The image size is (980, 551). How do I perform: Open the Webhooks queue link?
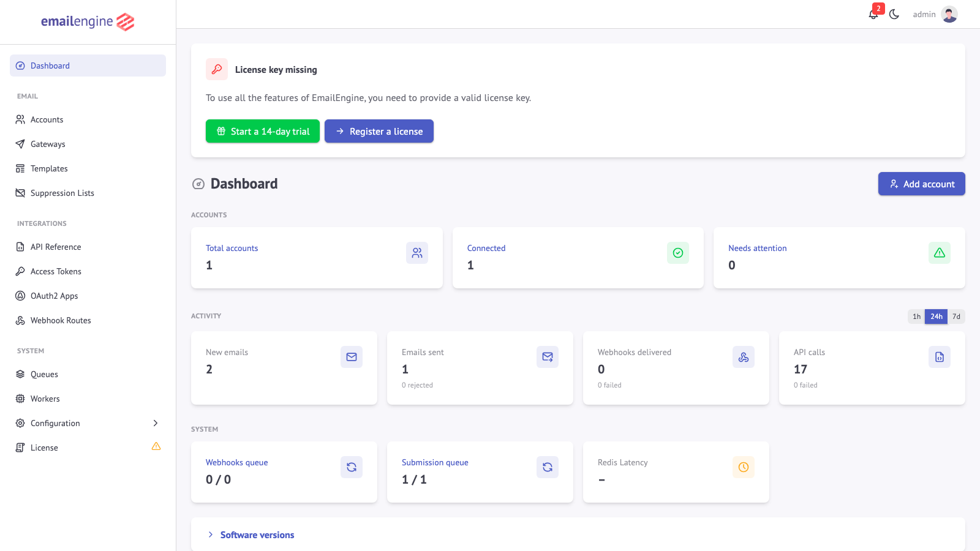point(236,462)
